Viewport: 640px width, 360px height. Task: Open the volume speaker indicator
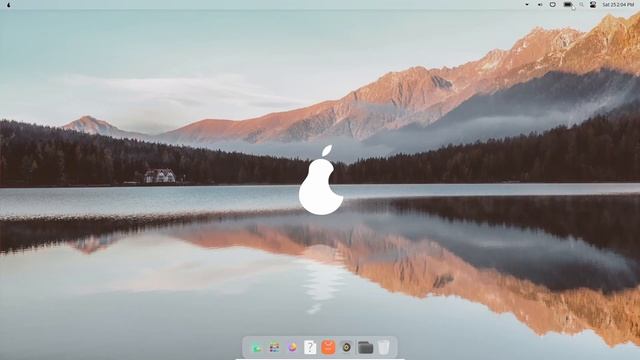click(540, 4)
